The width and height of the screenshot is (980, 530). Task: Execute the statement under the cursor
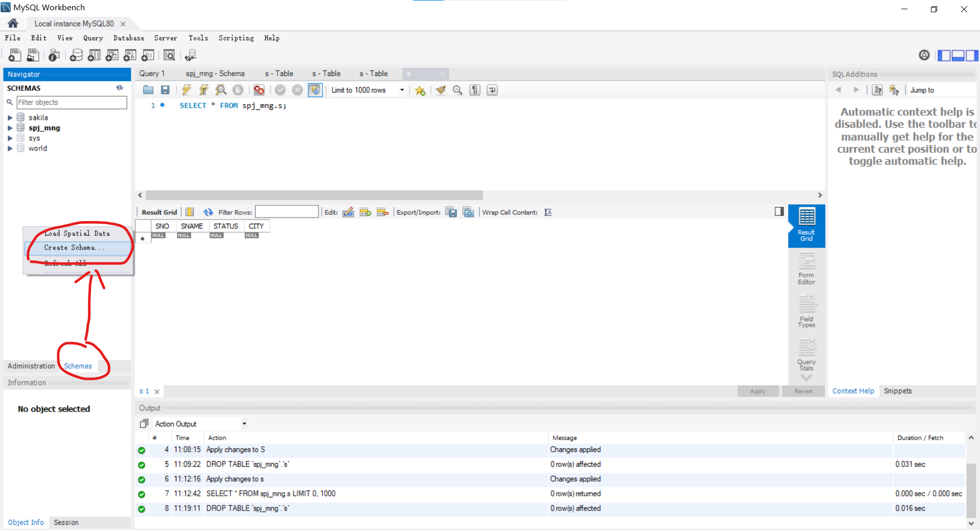[x=204, y=90]
